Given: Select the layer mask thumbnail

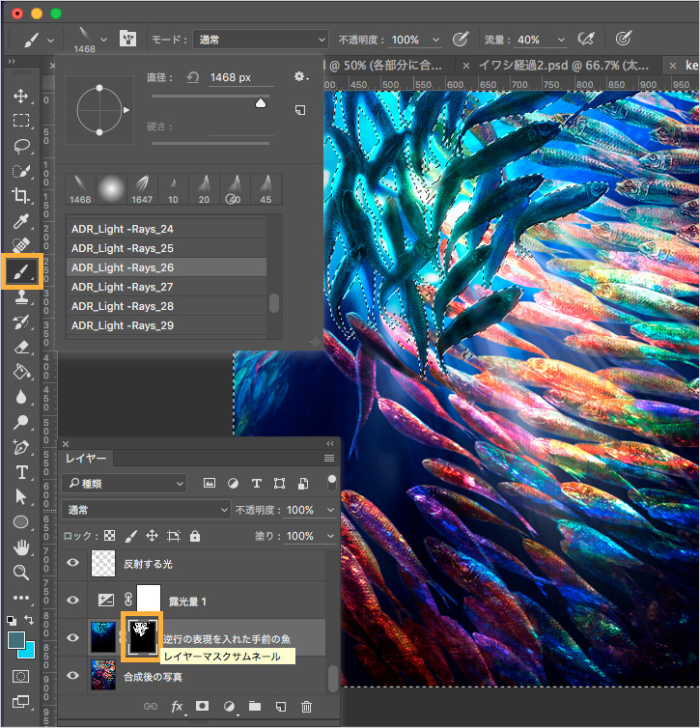Looking at the screenshot, I should click(x=142, y=637).
